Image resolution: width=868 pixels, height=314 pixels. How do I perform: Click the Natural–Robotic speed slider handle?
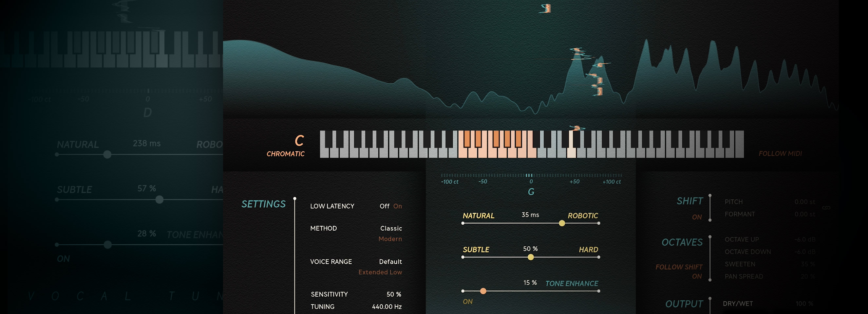pos(562,223)
